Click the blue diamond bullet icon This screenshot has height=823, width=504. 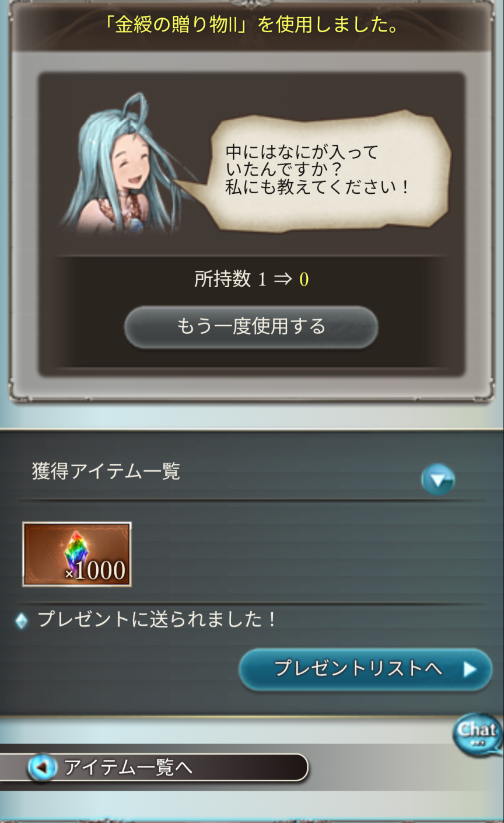[x=22, y=621]
